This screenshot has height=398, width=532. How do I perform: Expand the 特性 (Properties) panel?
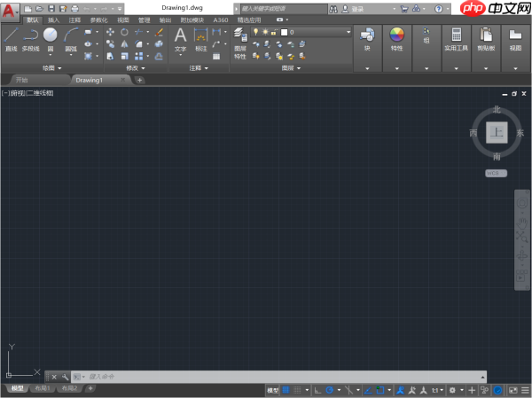397,68
